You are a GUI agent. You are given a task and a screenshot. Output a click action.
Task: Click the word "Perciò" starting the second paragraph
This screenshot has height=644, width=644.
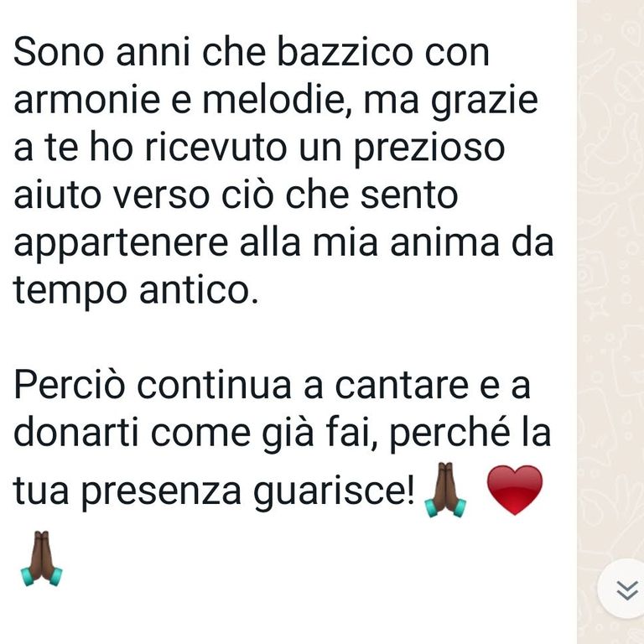tap(70, 385)
